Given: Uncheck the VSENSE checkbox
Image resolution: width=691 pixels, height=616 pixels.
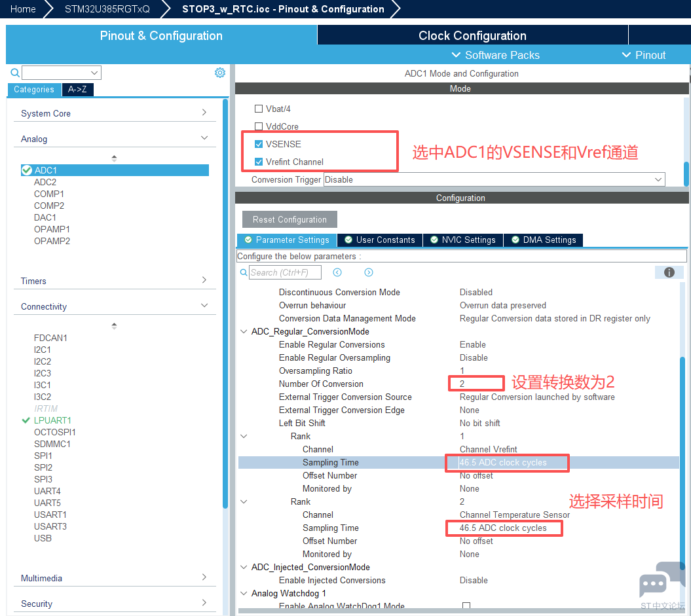Looking at the screenshot, I should (x=259, y=144).
